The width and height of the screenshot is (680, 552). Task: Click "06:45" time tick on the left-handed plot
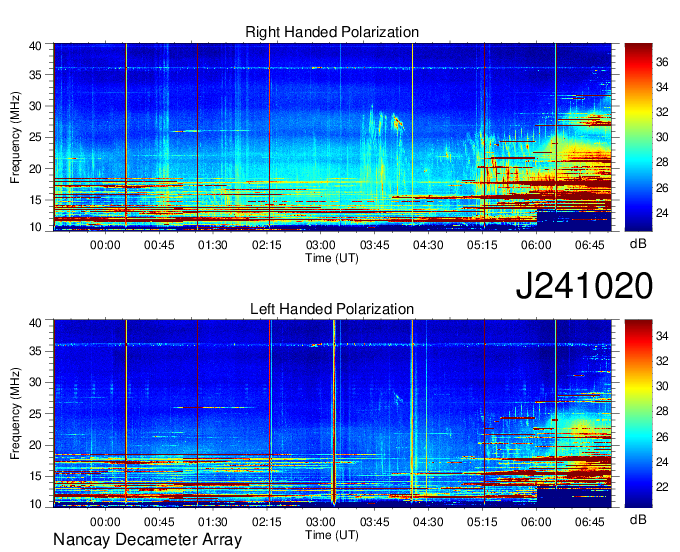(590, 522)
